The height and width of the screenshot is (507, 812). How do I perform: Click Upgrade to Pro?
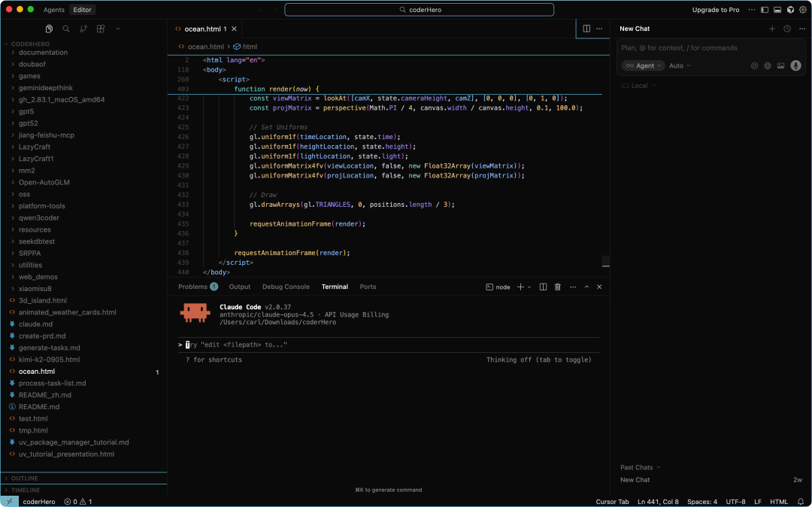pos(715,10)
